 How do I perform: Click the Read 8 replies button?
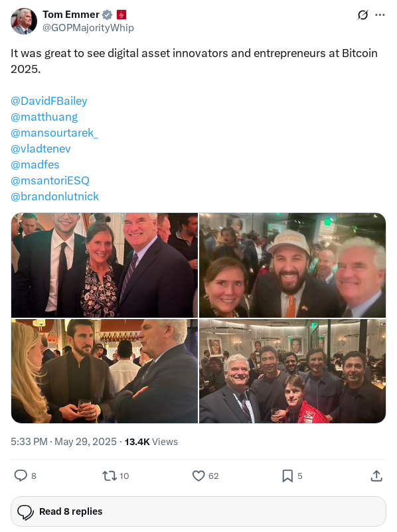198,511
